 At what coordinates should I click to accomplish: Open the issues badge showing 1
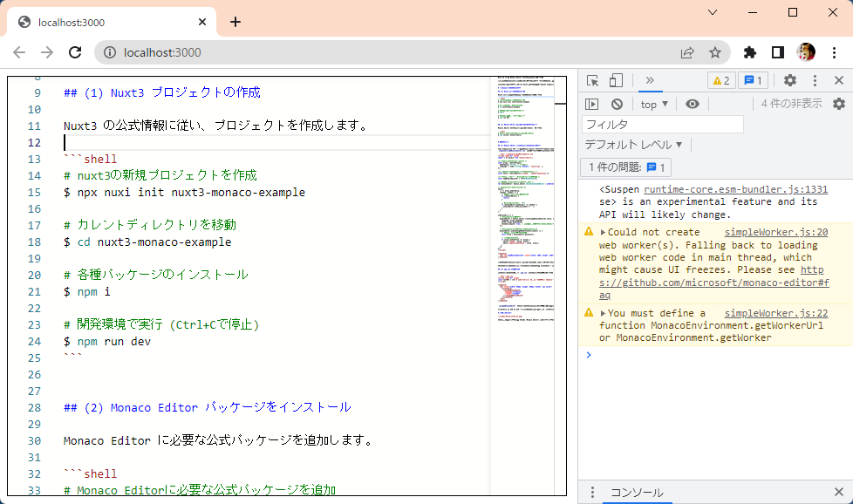coord(754,80)
